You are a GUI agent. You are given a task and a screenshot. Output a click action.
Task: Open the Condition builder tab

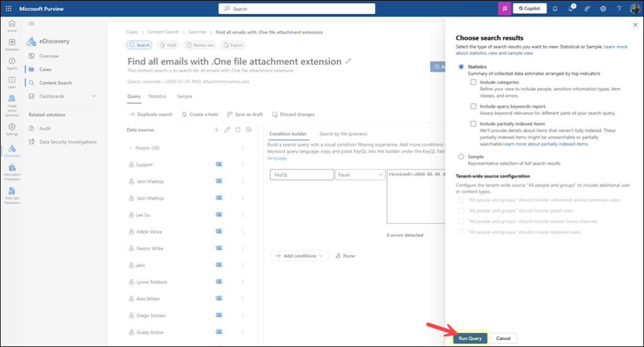(288, 134)
